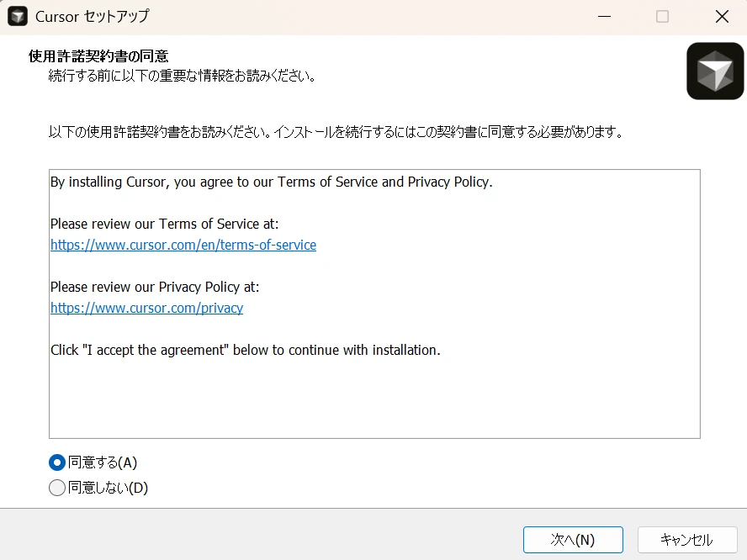Viewport: 747px width, 560px height.
Task: Click the 使用許諾契約書の同意 heading
Action: 100,55
